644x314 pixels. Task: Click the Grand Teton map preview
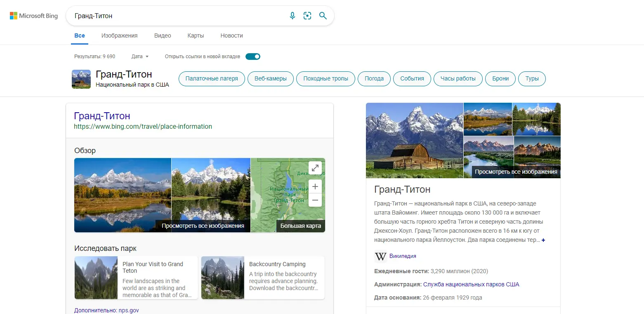click(288, 195)
